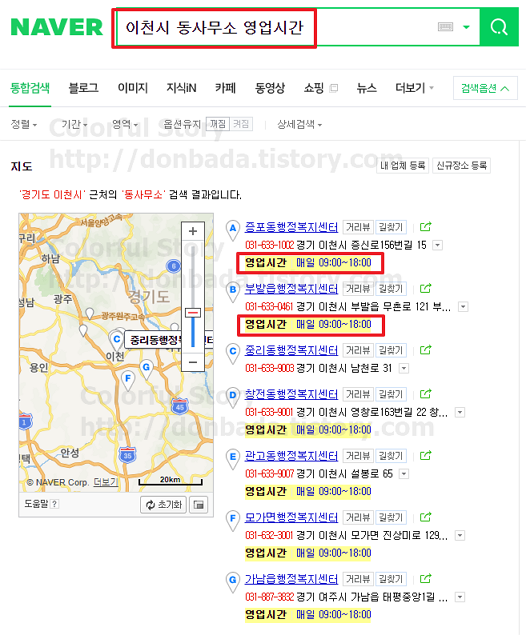The image size is (526, 635).
Task: Expand search history dropdown arrow in search box
Action: (x=466, y=27)
